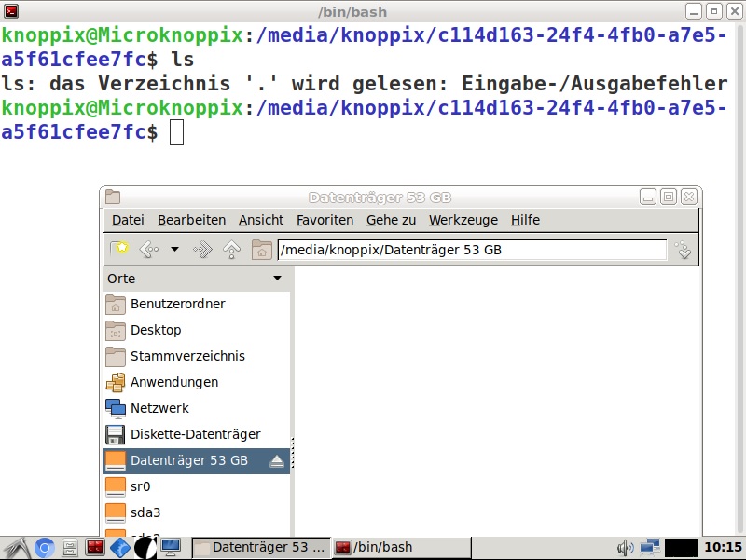Go back using the left arrow
Viewport: 746px width, 560px height.
click(x=149, y=250)
